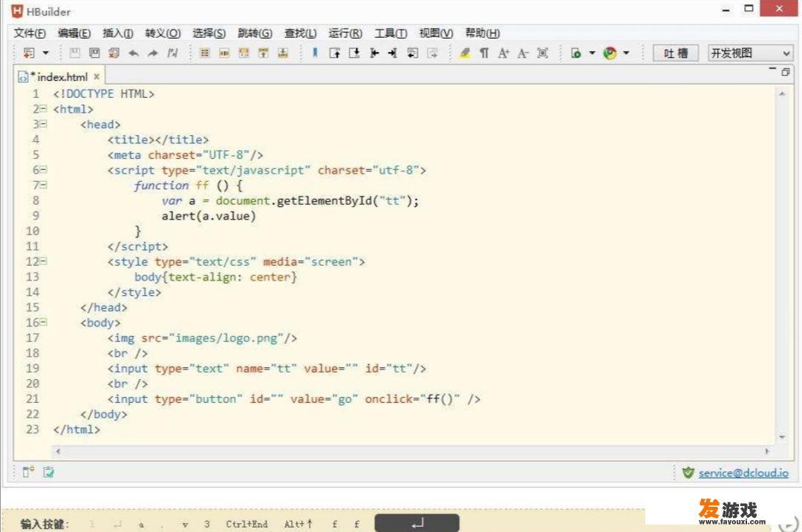Click the body{text-align: center} line
802x532 pixels.
point(215,277)
